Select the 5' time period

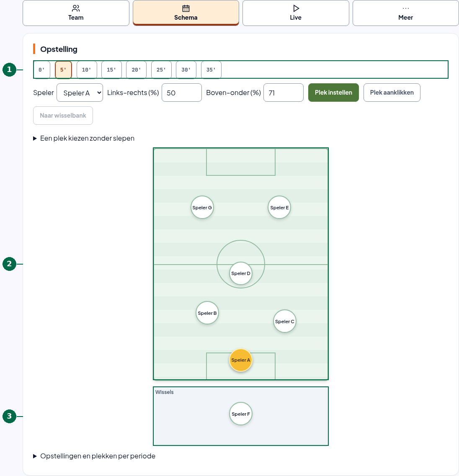click(x=63, y=70)
